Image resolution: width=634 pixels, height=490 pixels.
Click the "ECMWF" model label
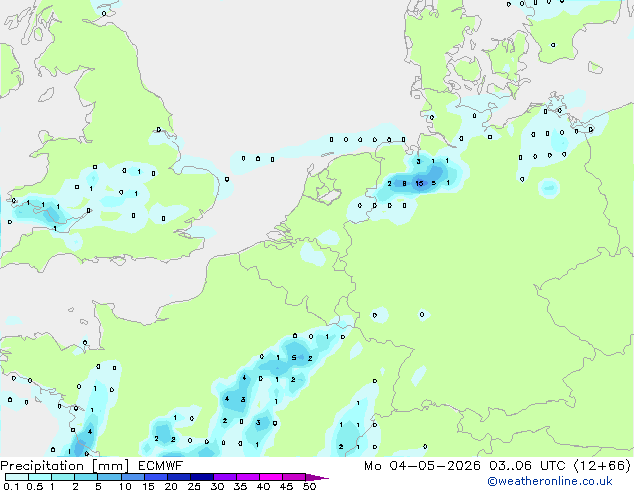click(x=161, y=466)
